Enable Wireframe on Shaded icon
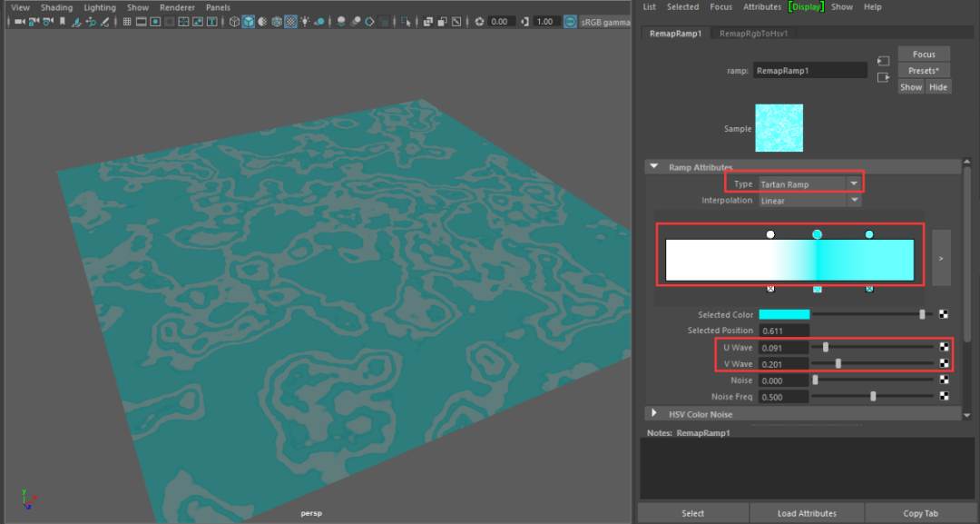 pos(277,22)
